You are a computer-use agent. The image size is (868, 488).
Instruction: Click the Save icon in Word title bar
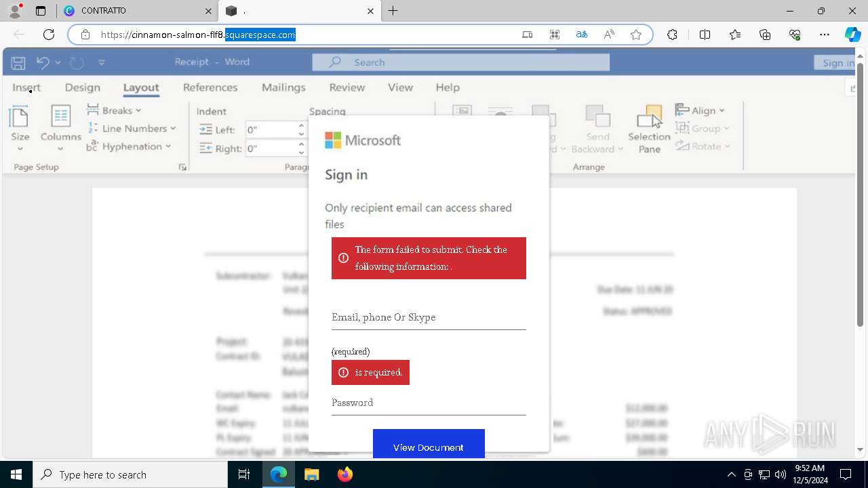pyautogui.click(x=18, y=62)
